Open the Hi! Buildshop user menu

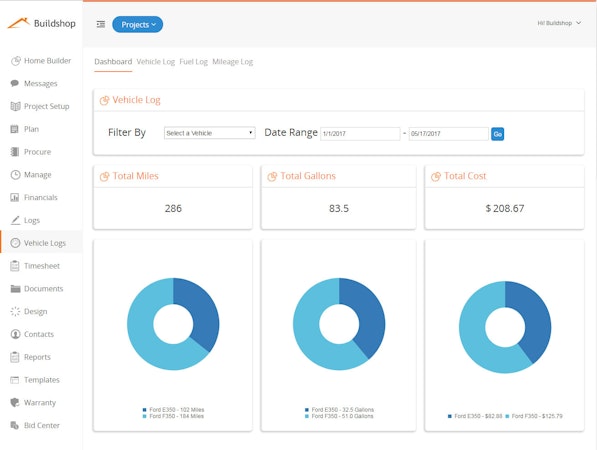click(x=559, y=23)
